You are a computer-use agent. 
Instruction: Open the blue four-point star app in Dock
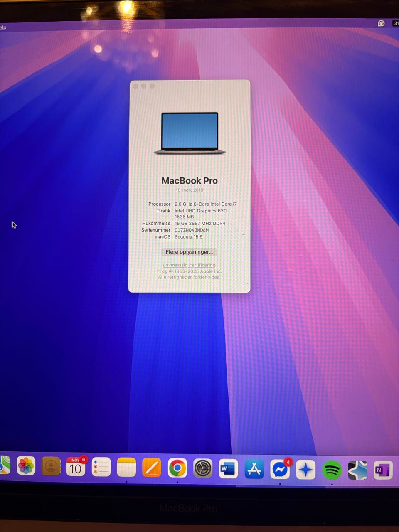pos(305,470)
